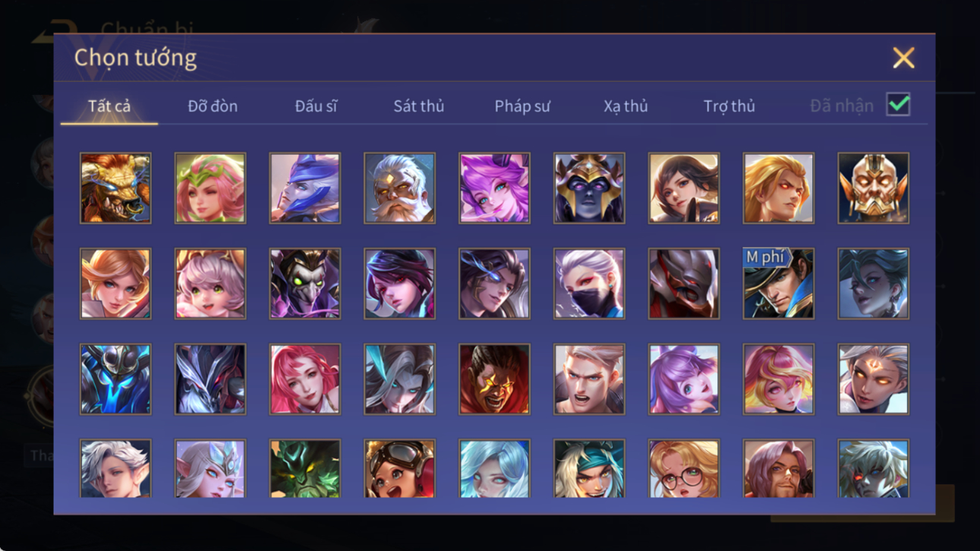
Task: Select the blonde girl with round glasses
Action: click(x=684, y=468)
